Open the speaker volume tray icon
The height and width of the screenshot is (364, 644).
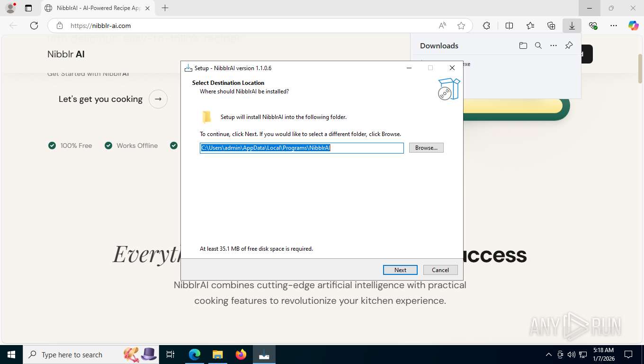pyautogui.click(x=572, y=355)
